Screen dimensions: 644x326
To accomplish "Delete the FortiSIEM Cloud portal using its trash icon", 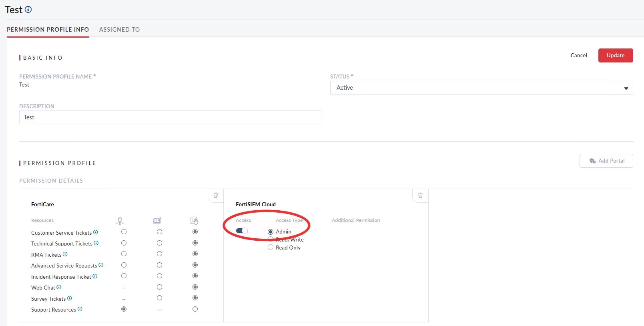I will (420, 195).
